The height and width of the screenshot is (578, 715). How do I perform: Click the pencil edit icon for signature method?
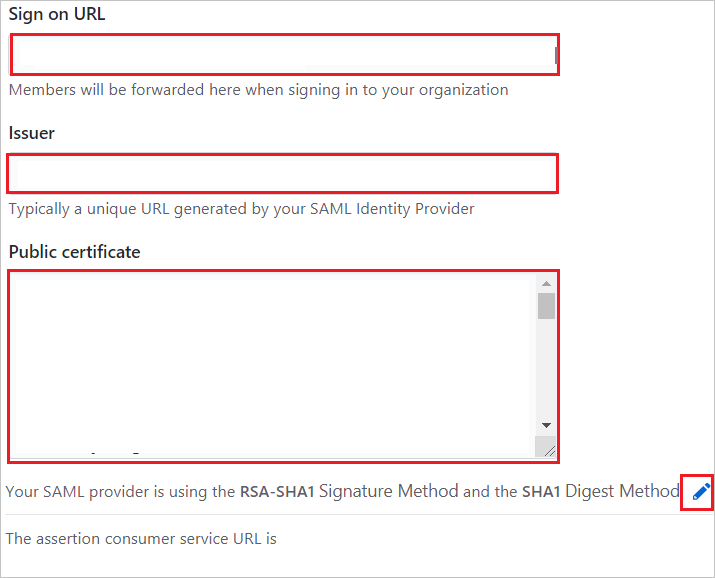700,491
